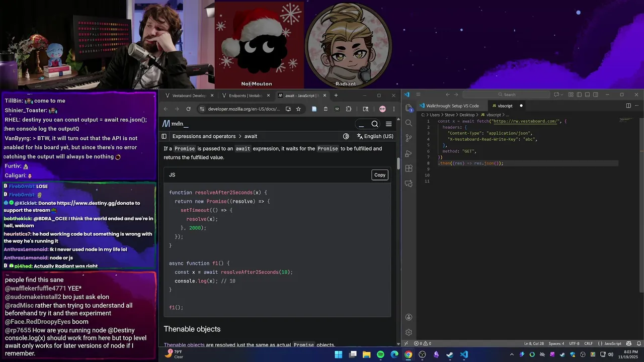Open the remote window status bar button

(406, 343)
